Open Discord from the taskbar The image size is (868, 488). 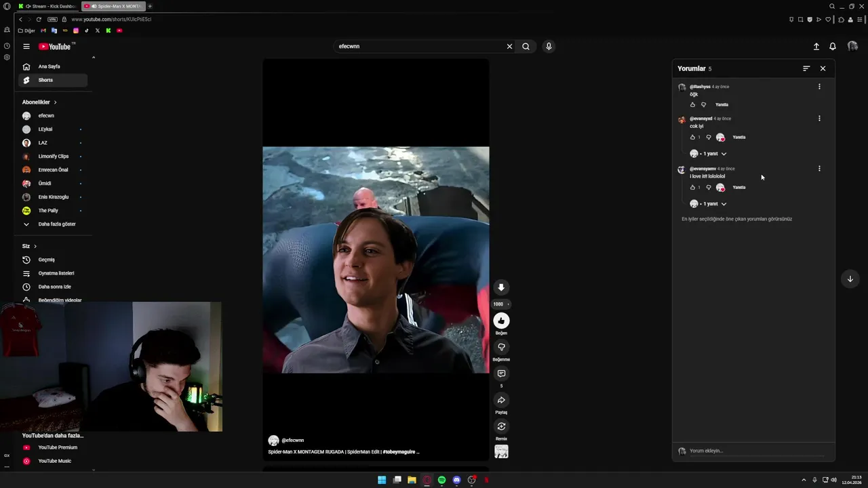[456, 480]
